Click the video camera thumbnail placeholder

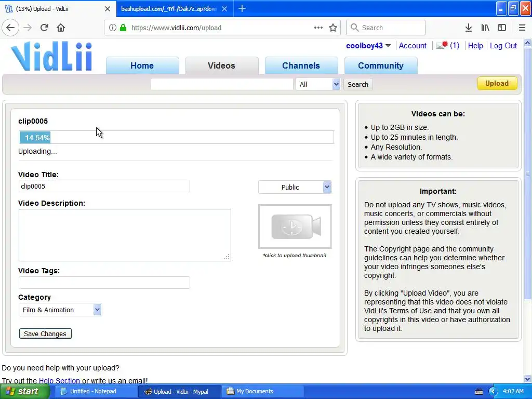coord(295,227)
